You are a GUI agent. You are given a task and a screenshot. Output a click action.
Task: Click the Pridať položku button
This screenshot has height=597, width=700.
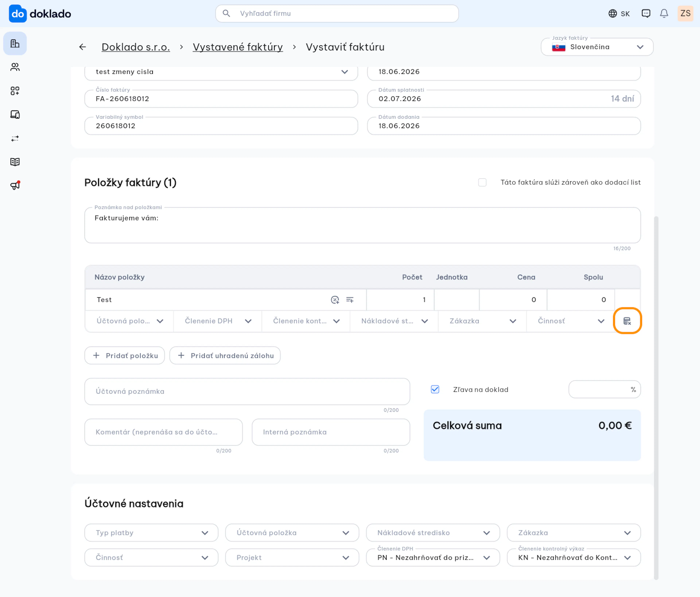click(x=124, y=355)
